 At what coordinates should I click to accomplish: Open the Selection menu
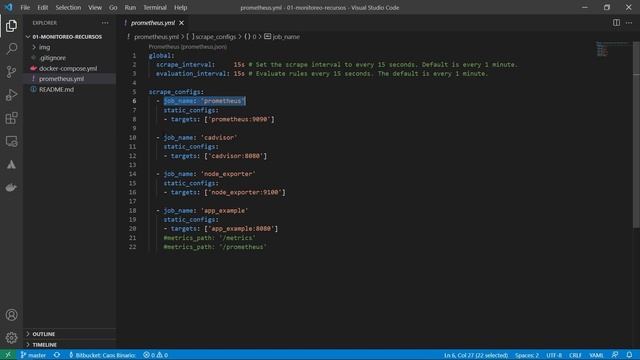[x=68, y=7]
